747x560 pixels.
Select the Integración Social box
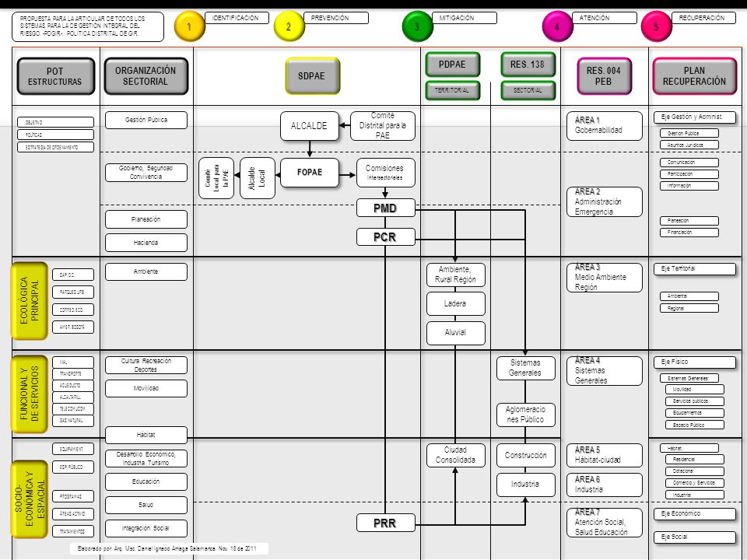pos(146,528)
